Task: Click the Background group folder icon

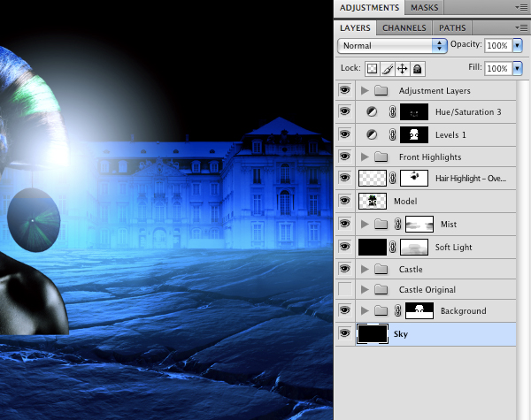Action: [381, 310]
